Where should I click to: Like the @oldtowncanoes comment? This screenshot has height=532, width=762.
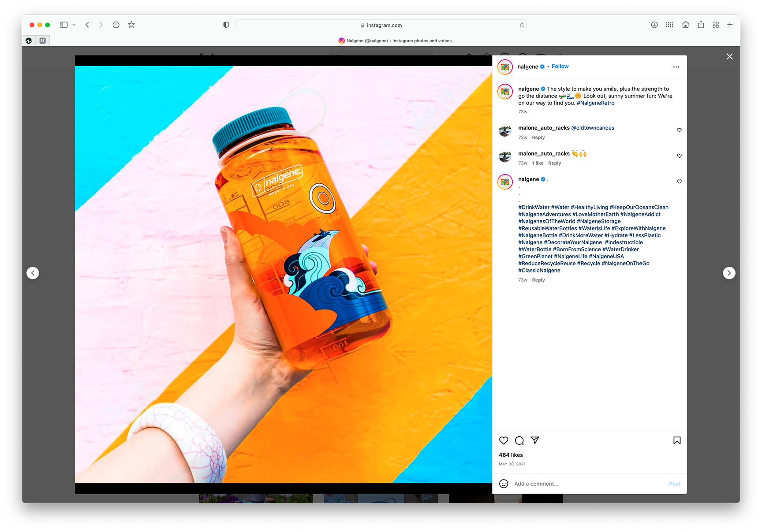[679, 130]
